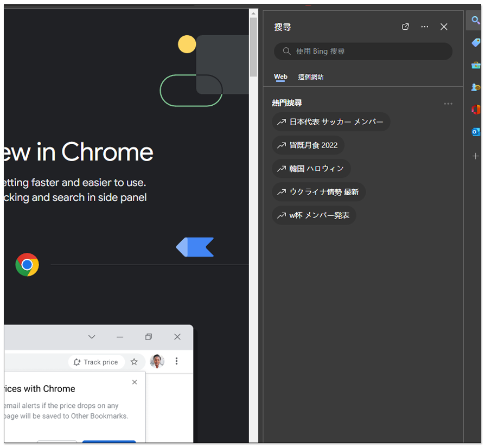Screen dimensions: 485x448
Task: Select trending search ウクライナ情勢 最新
Action: click(x=318, y=192)
